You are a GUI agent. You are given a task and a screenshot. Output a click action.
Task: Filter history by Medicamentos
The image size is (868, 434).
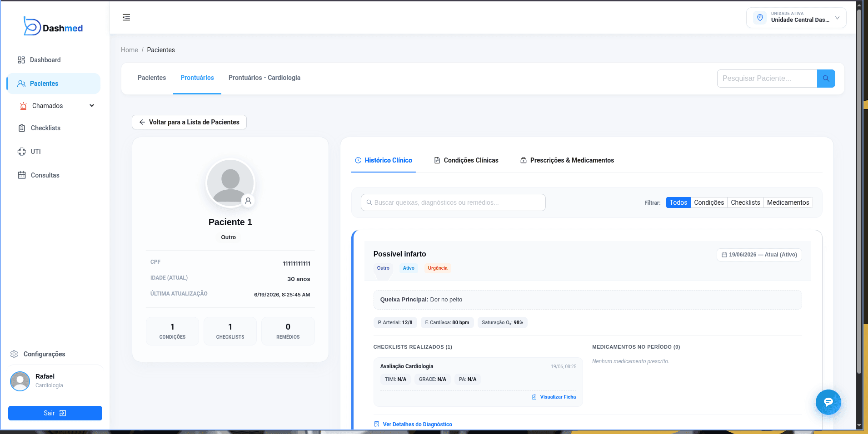coord(788,202)
